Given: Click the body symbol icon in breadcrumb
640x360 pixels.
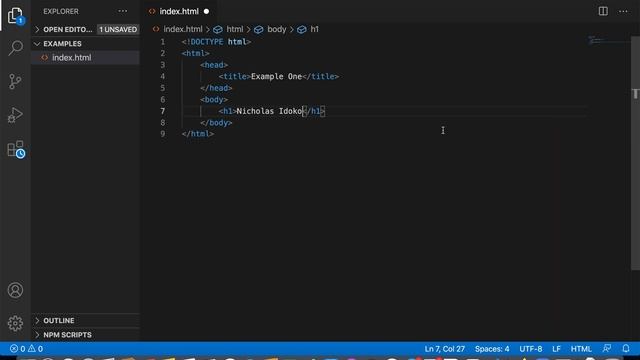Looking at the screenshot, I should point(258,29).
